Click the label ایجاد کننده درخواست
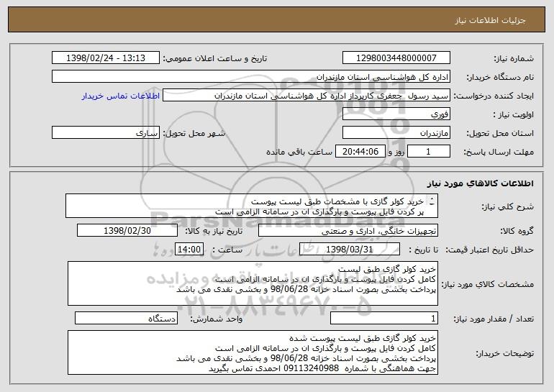 (494, 96)
